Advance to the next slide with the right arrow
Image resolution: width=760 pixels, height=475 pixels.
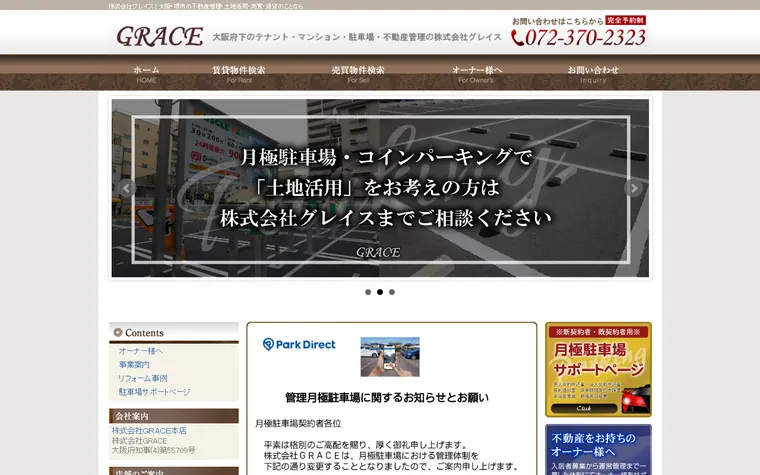click(633, 189)
